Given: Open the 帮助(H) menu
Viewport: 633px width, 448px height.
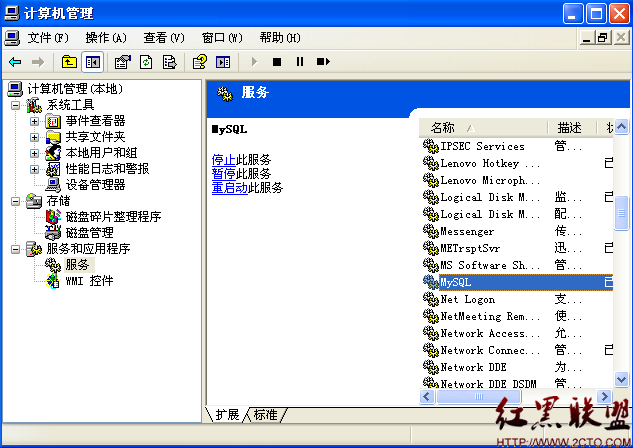Looking at the screenshot, I should click(x=280, y=38).
